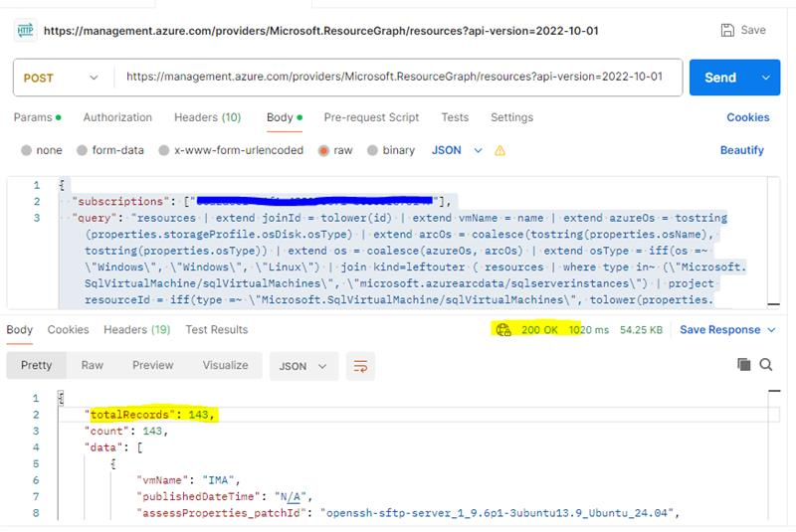Copy response with the copy icon
The width and height of the screenshot is (796, 532).
point(743,364)
